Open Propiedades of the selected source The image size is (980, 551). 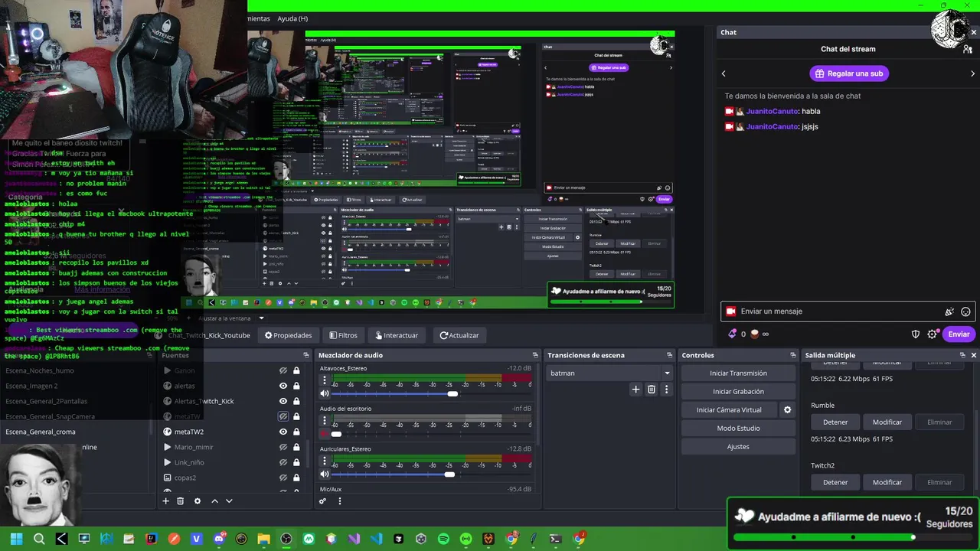pos(289,335)
